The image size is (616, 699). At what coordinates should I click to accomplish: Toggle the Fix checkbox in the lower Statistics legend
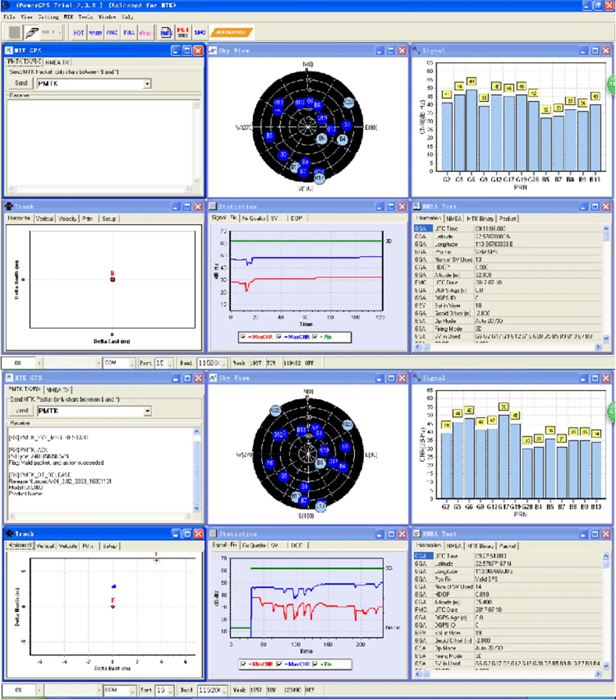(315, 665)
